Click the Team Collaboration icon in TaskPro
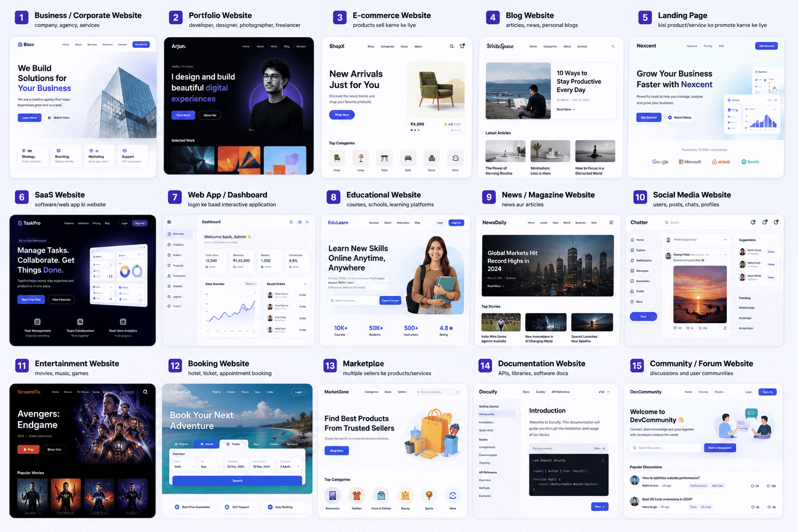The width and height of the screenshot is (798, 532). pyautogui.click(x=80, y=322)
